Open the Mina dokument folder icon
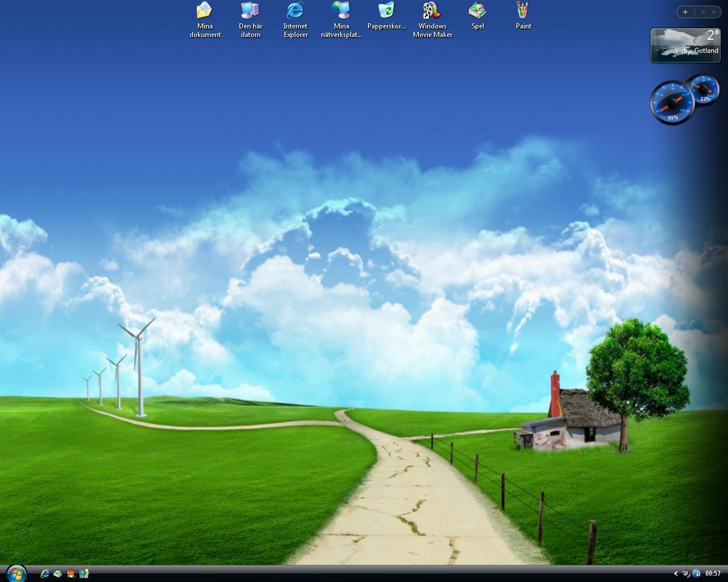728x582 pixels. [x=205, y=11]
